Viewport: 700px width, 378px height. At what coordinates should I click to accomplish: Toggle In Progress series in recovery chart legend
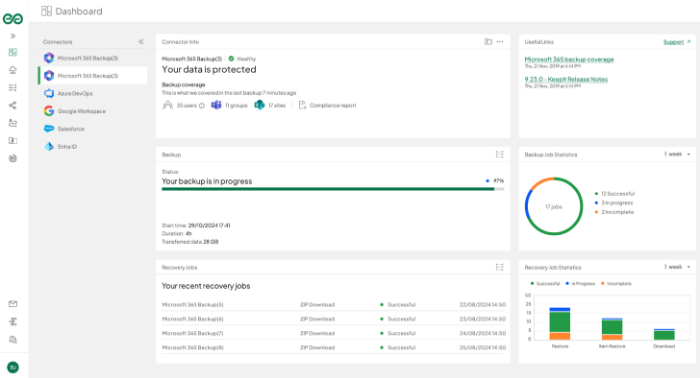580,284
